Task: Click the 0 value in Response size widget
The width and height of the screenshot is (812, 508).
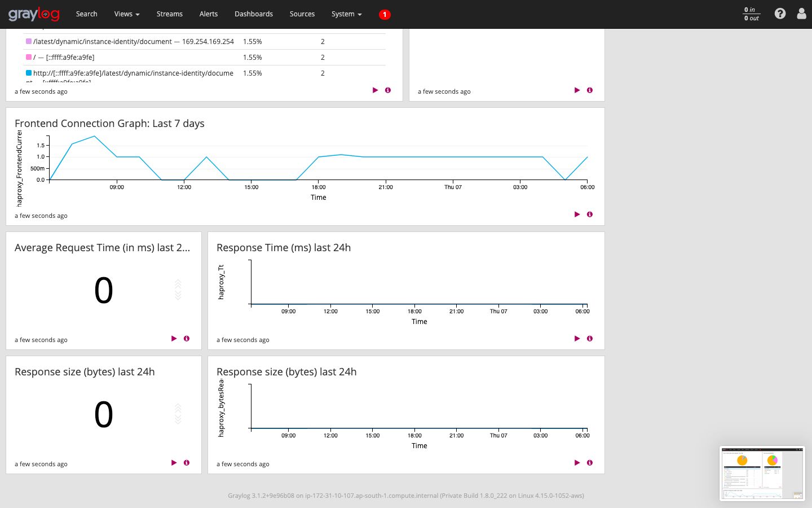Action: point(104,415)
